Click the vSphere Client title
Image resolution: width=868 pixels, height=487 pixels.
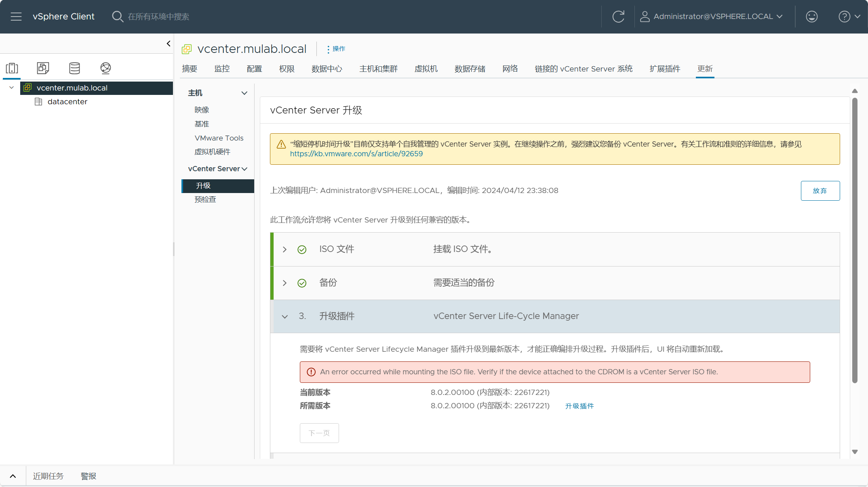point(63,17)
